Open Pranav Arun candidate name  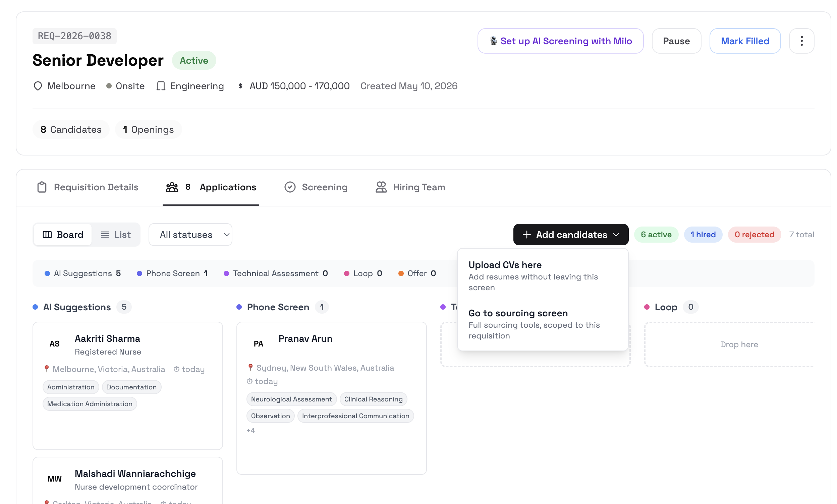[305, 338]
